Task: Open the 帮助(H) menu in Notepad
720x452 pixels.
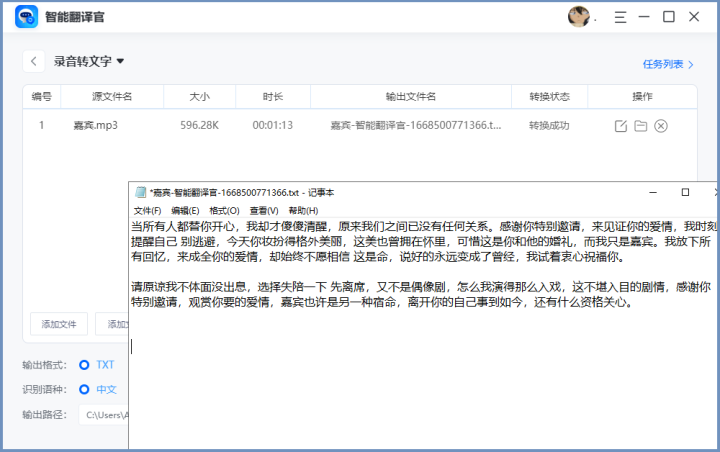Action: pos(303,211)
